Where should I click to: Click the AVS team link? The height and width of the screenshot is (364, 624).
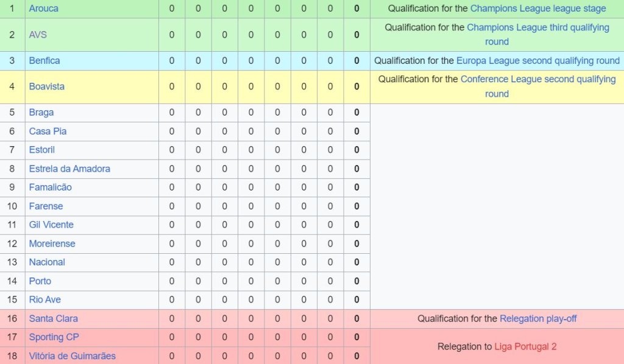click(x=38, y=35)
